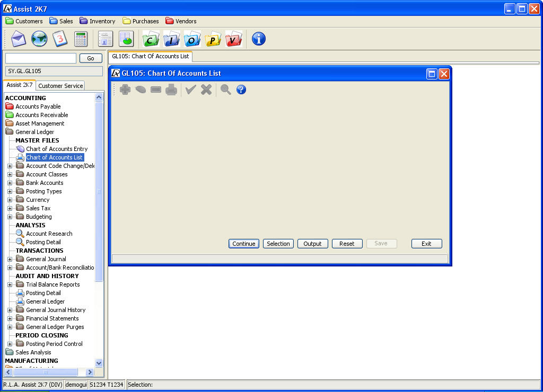
Task: Expand the General Journal node
Action: tap(10, 259)
